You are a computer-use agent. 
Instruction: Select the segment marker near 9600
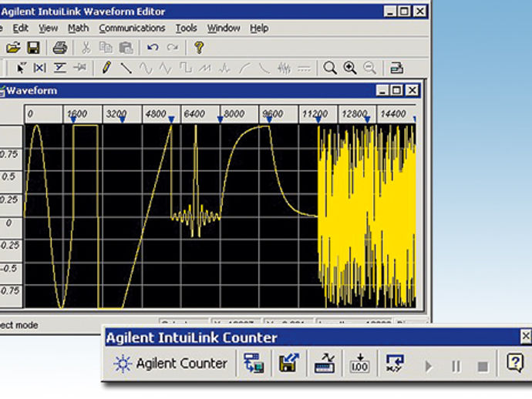point(269,119)
